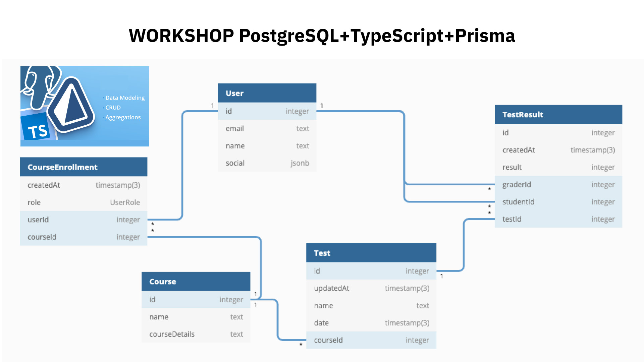This screenshot has width=644, height=362.
Task: Select the CourseEnrollment table header
Action: click(84, 167)
